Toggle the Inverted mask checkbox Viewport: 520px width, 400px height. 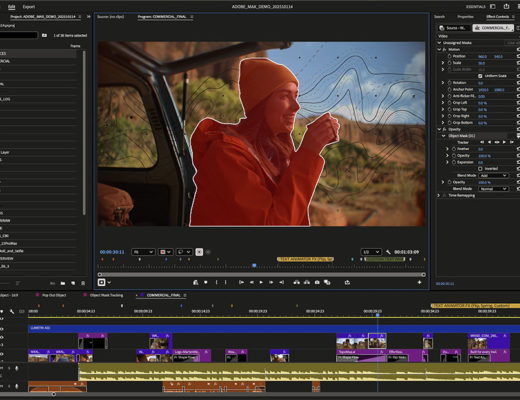[480, 169]
